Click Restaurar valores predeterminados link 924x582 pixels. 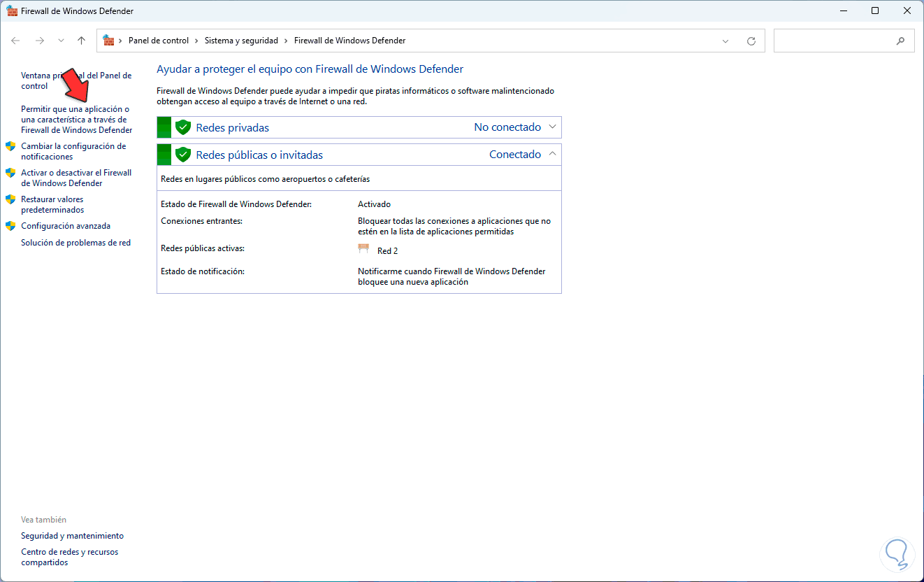[x=52, y=204]
